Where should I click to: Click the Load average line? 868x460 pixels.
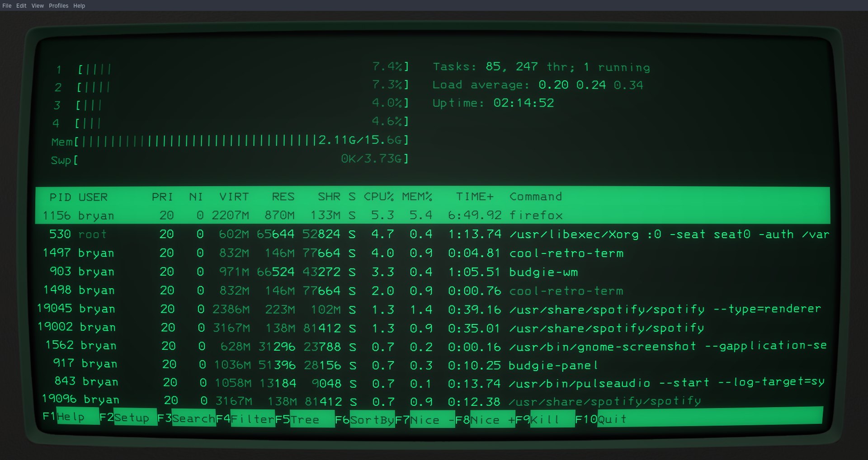coord(538,85)
